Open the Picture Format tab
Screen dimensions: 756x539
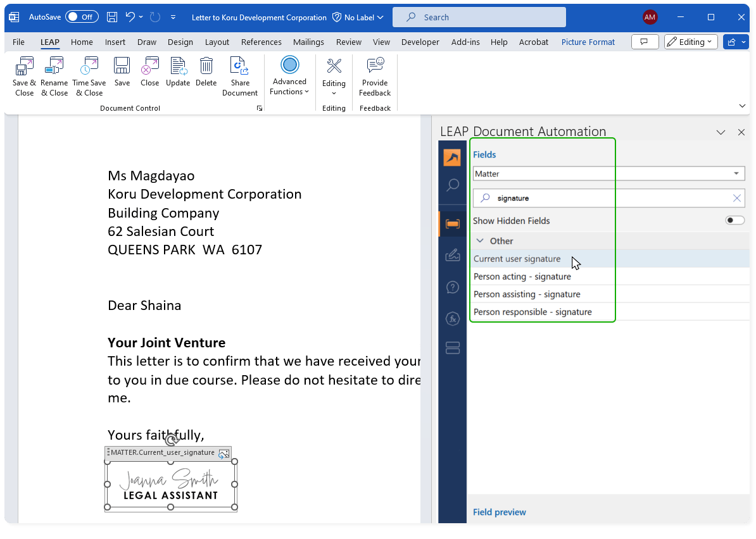point(588,42)
